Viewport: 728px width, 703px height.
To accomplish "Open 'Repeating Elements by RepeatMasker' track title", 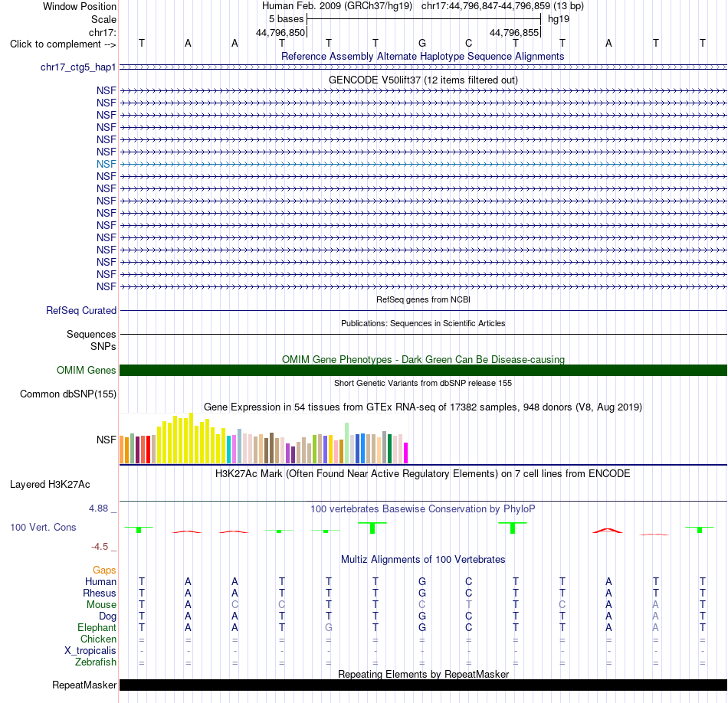I will [x=423, y=674].
